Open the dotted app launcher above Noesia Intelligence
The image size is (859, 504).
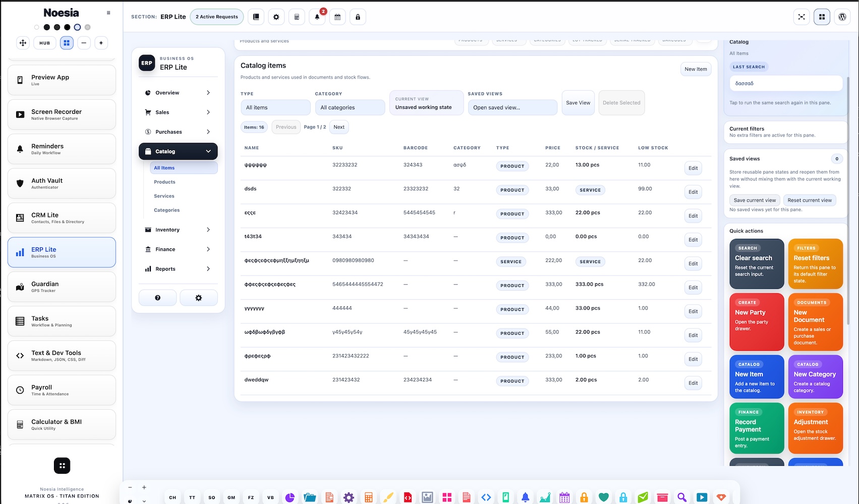[62, 466]
